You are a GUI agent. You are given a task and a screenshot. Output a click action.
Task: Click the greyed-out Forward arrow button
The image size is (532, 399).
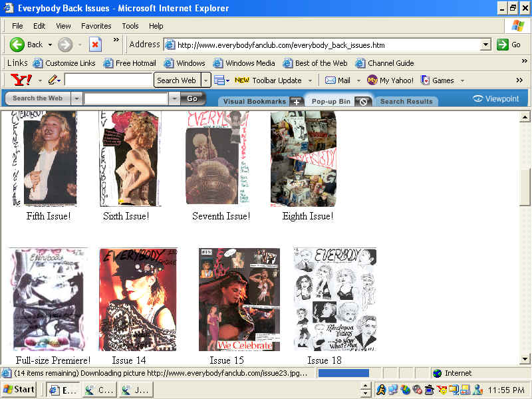65,45
